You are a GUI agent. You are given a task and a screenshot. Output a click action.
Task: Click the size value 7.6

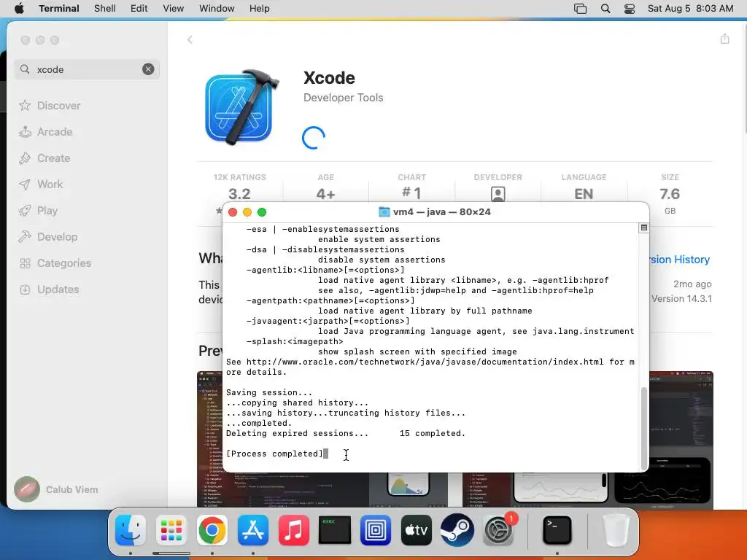click(x=670, y=194)
